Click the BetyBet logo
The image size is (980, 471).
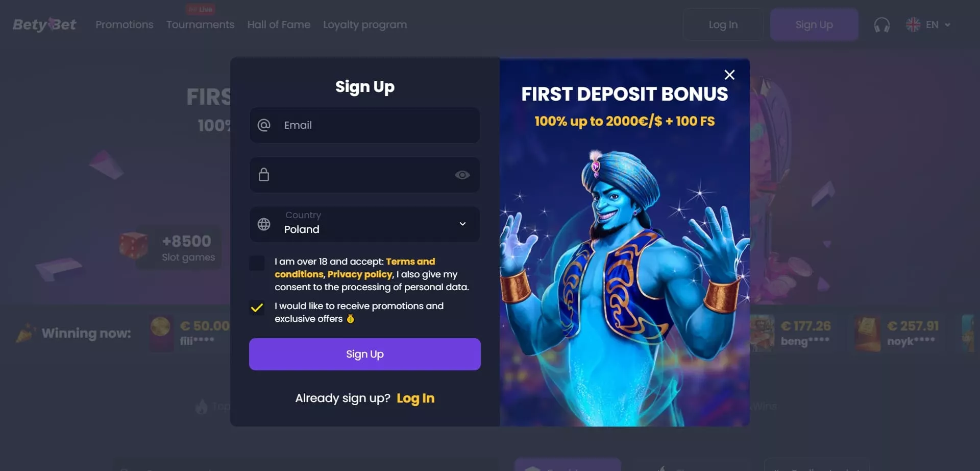44,24
